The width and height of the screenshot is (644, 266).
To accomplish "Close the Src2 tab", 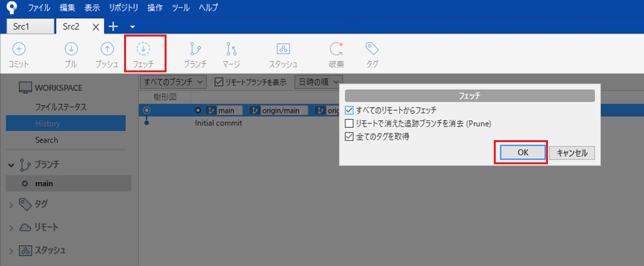I will (96, 27).
